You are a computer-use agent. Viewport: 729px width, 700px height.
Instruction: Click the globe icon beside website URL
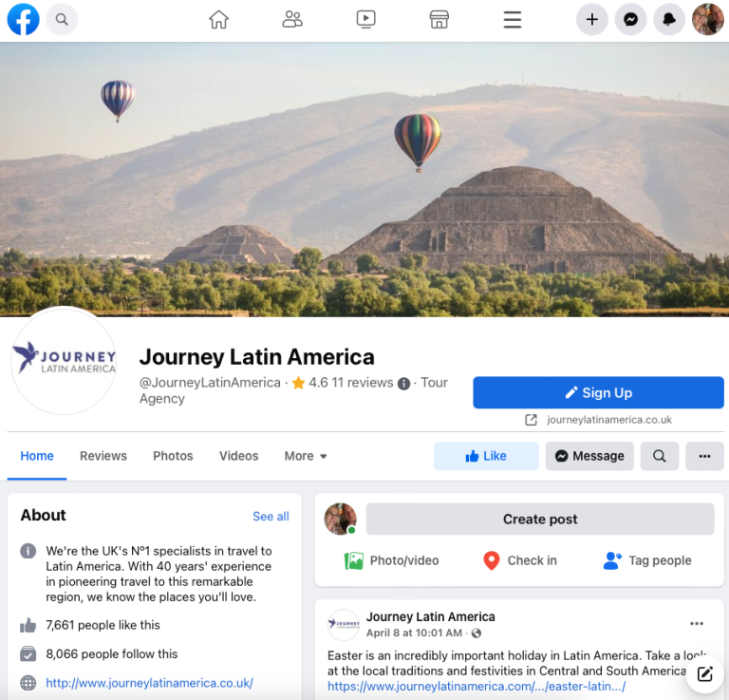pyautogui.click(x=28, y=683)
